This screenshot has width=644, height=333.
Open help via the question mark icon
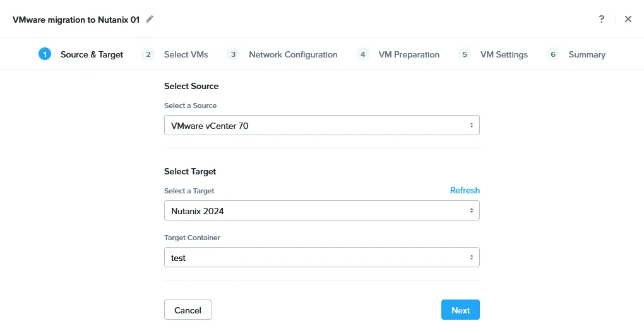point(601,19)
